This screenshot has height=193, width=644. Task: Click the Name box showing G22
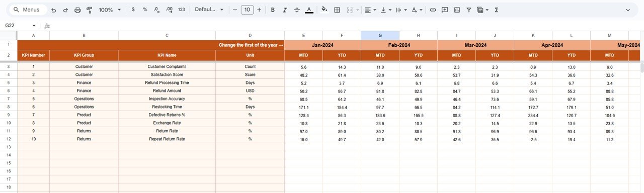pyautogui.click(x=16, y=26)
